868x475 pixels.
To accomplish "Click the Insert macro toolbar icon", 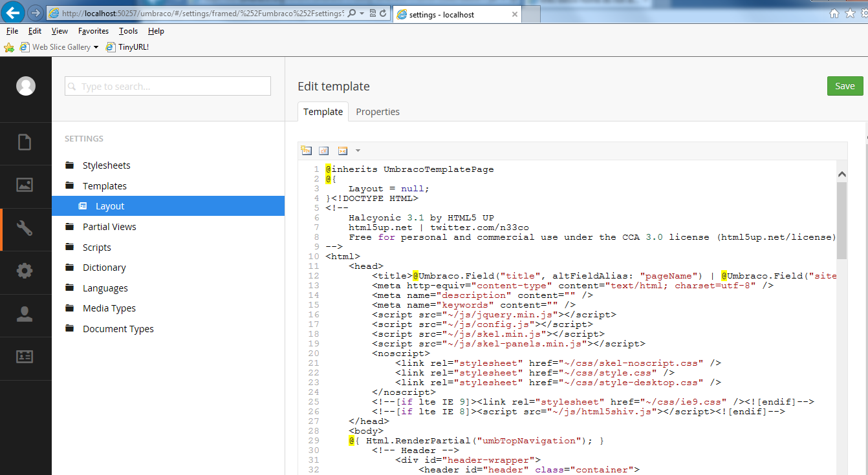I will 343,151.
